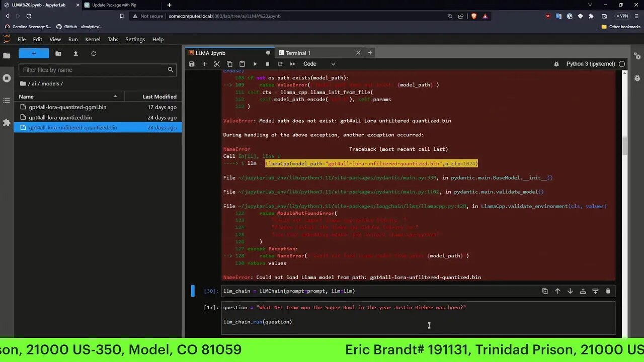Image resolution: width=644 pixels, height=362 pixels.
Task: Move the llm_chain cell up
Action: pos(557,291)
